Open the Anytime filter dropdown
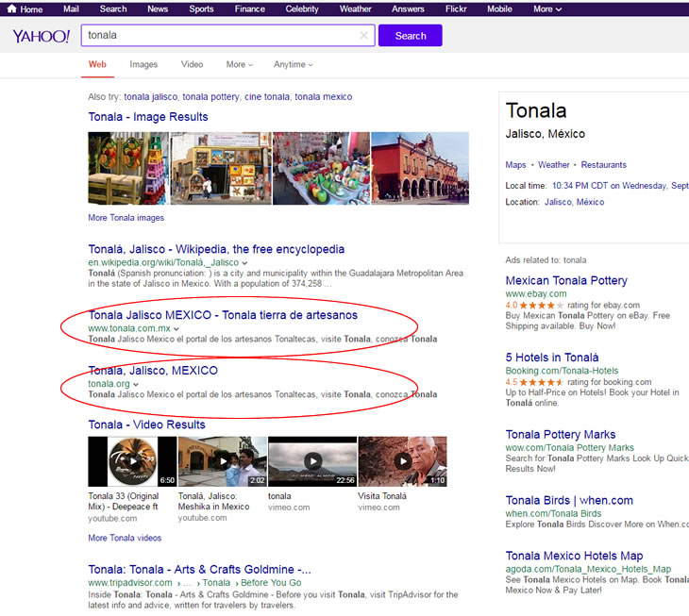The image size is (689, 616). (293, 64)
